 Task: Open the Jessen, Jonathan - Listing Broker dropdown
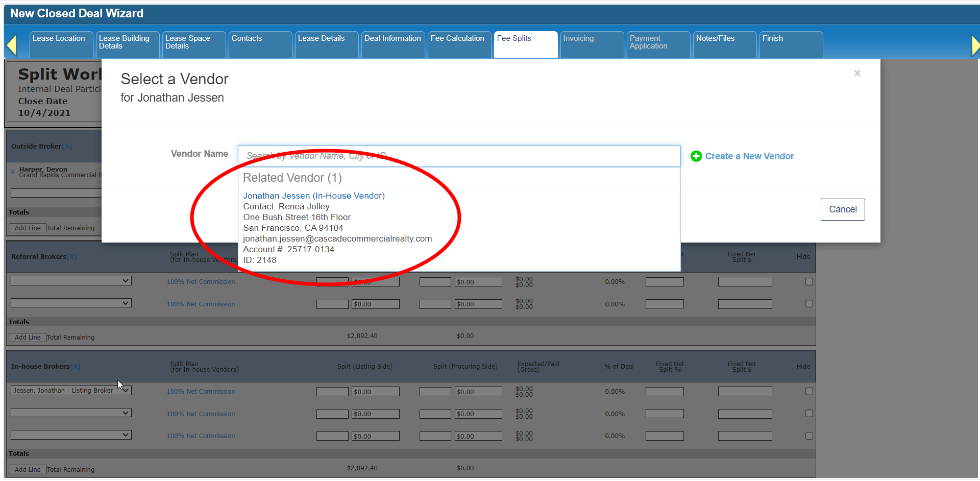point(71,391)
